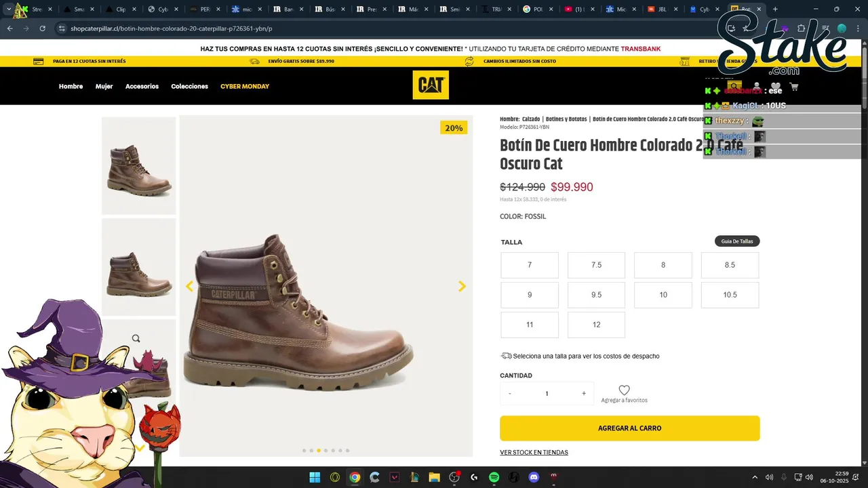Viewport: 868px width, 488px height.
Task: Click Calzado breadcrumb link
Action: pyautogui.click(x=531, y=119)
